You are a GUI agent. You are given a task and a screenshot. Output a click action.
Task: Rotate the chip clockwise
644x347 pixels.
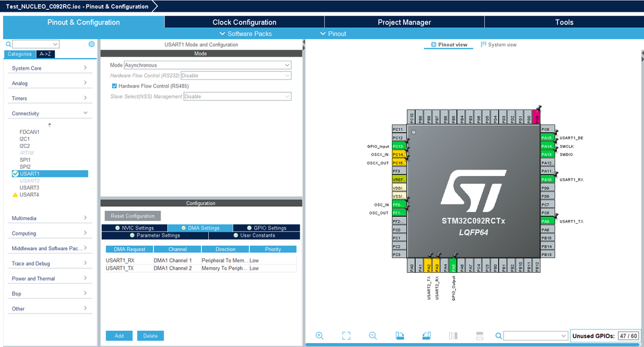click(x=400, y=335)
